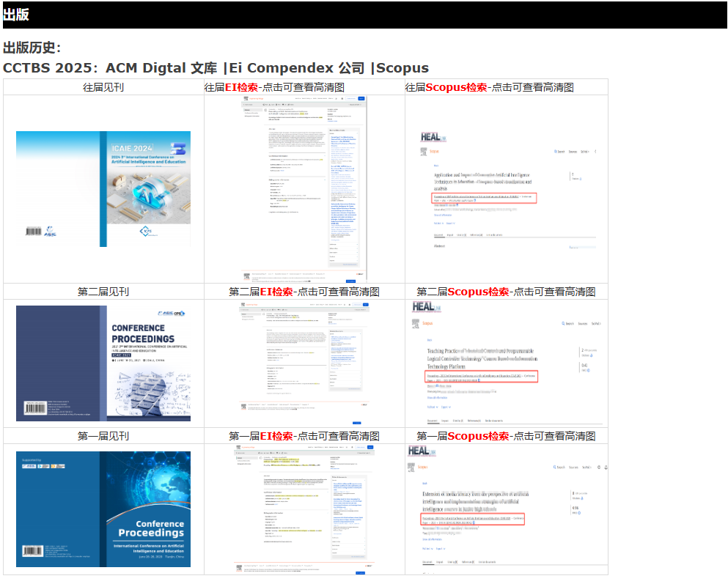Open the previous edition EI index screenshot

click(x=304, y=189)
